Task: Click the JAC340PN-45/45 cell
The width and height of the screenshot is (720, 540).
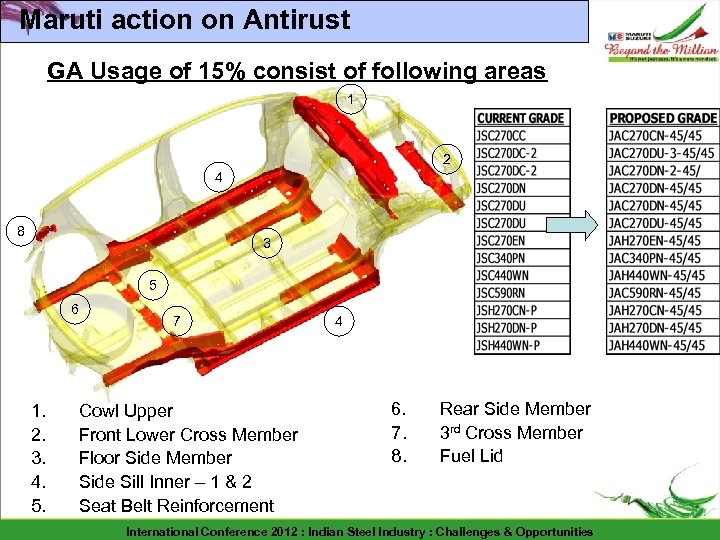Action: tap(663, 258)
